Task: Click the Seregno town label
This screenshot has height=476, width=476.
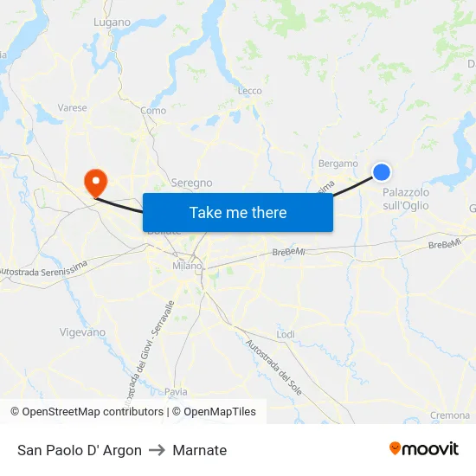Action: (x=191, y=183)
